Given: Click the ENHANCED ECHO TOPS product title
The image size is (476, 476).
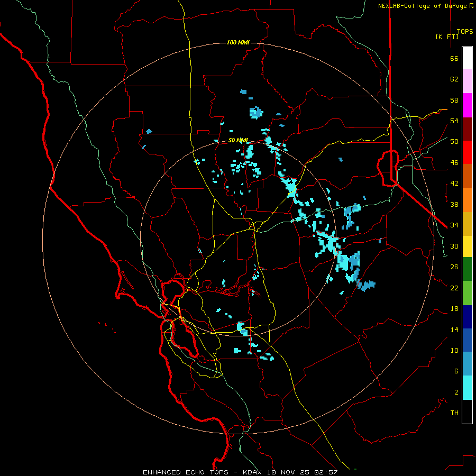Looking at the screenshot, I should [x=186, y=472].
